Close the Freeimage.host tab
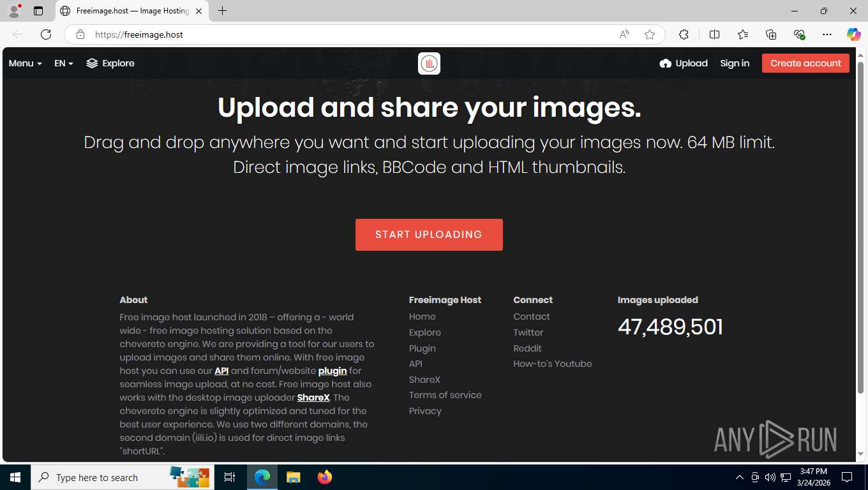The width and height of the screenshot is (868, 490). click(199, 11)
